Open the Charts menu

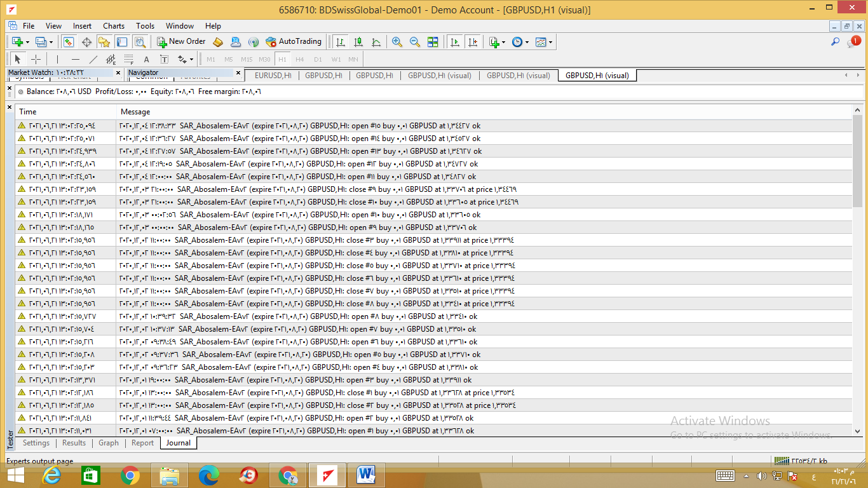pyautogui.click(x=114, y=26)
